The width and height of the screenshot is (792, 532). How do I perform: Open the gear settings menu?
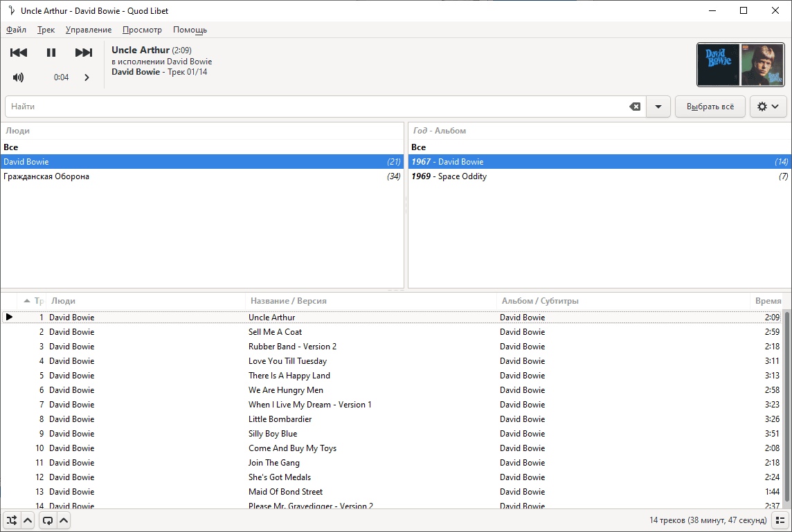click(768, 107)
